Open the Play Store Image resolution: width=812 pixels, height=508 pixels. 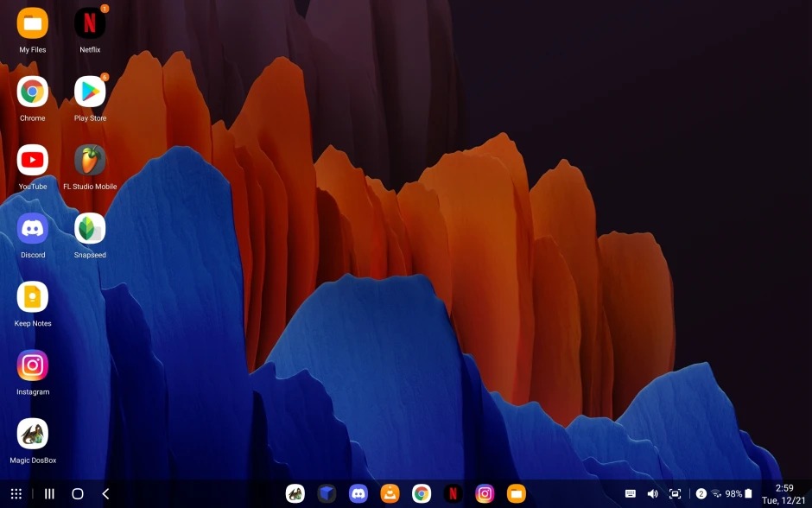pos(90,92)
